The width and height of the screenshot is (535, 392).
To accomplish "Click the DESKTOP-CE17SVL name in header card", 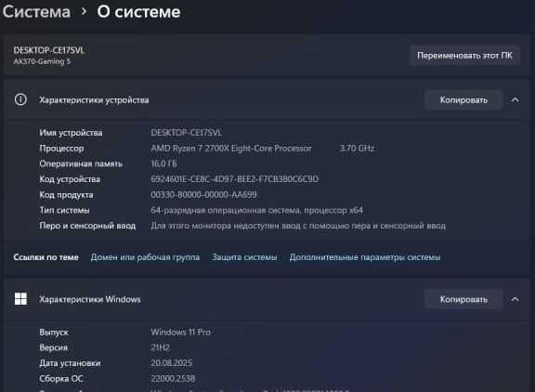I will pyautogui.click(x=49, y=50).
